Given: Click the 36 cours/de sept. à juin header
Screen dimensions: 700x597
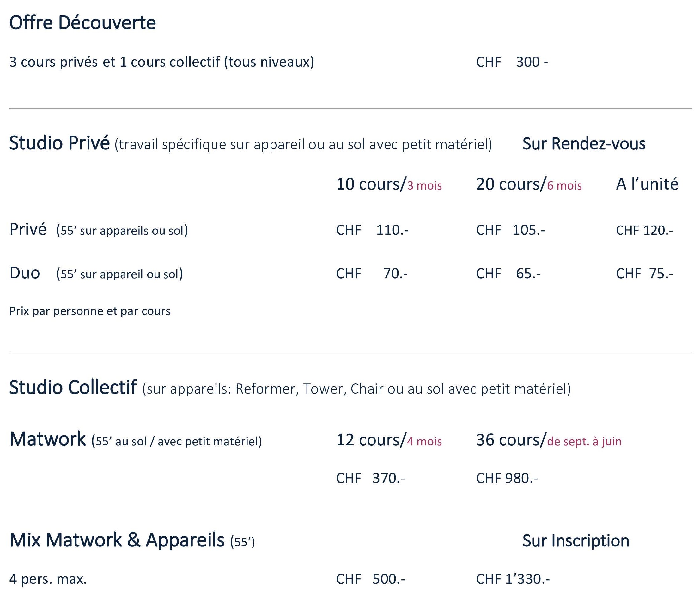Looking at the screenshot, I should [x=549, y=440].
